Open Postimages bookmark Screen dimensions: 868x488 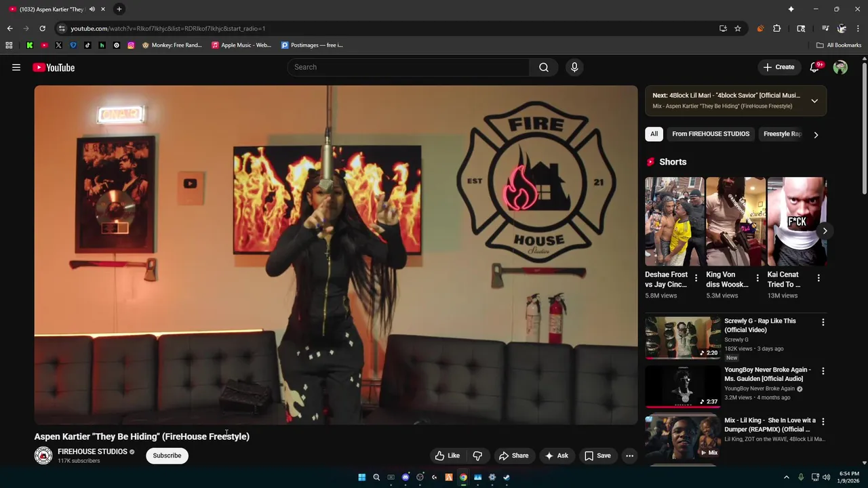click(x=312, y=45)
